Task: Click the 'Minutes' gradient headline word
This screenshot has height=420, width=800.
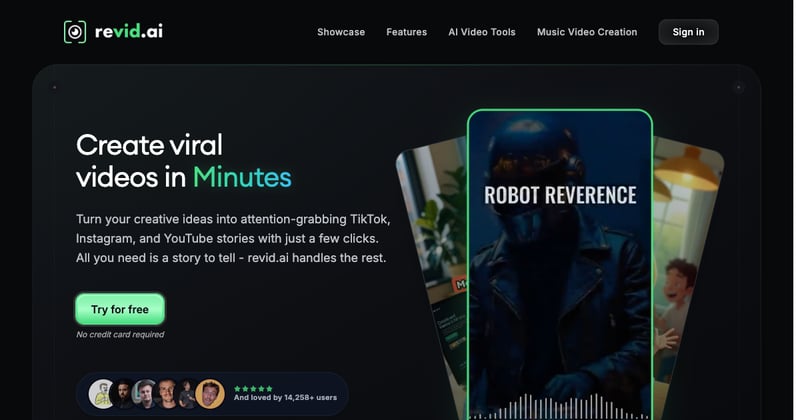Action: pyautogui.click(x=242, y=178)
